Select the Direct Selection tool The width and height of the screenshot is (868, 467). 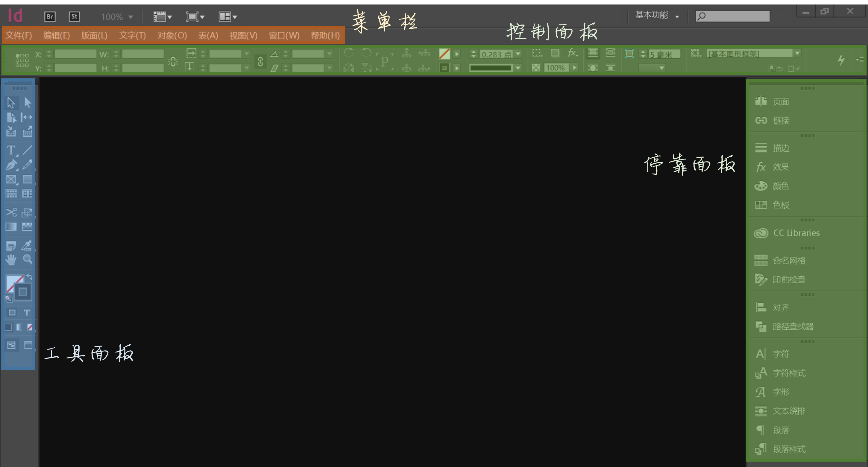[27, 102]
